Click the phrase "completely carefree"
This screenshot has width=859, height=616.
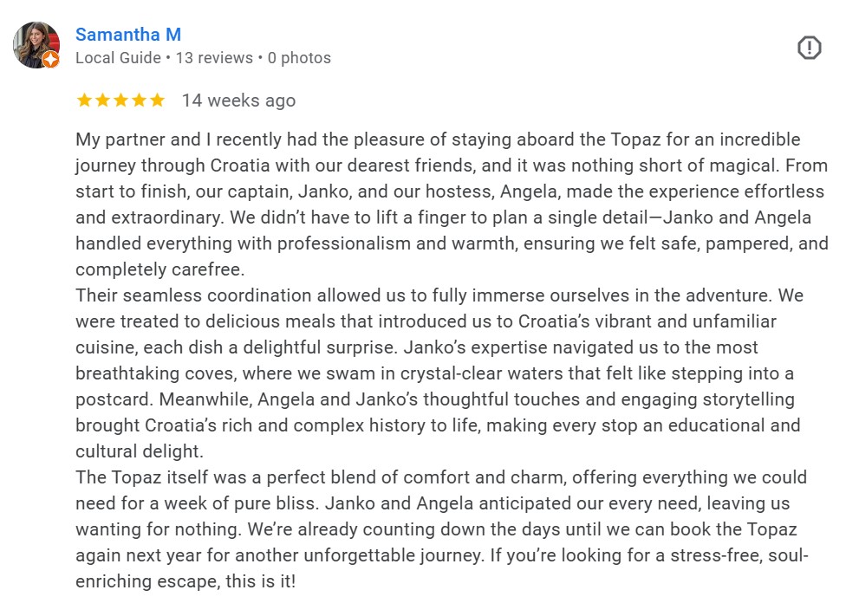(x=158, y=269)
